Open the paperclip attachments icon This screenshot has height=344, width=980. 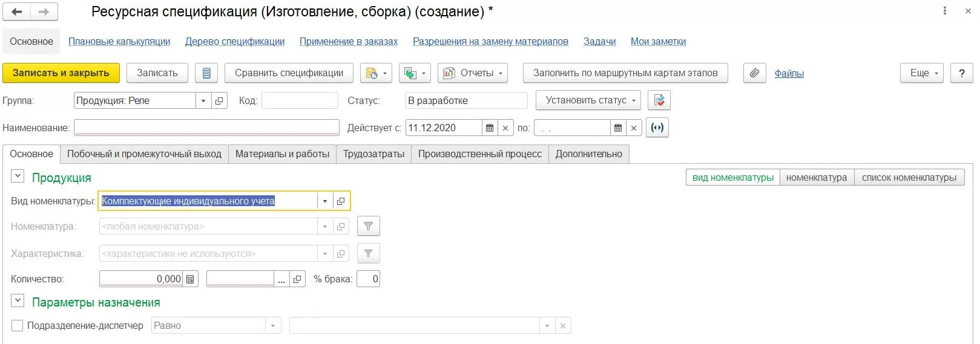[754, 73]
